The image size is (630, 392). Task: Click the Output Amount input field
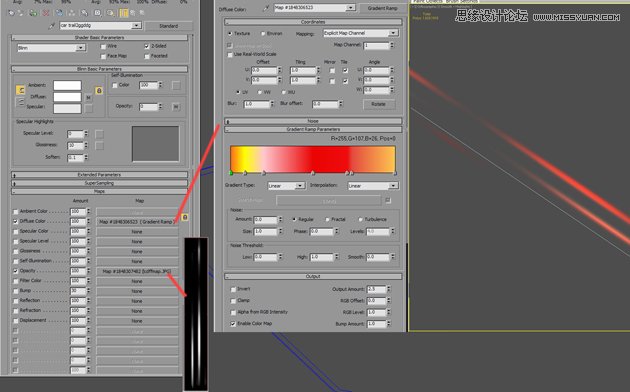click(x=376, y=289)
